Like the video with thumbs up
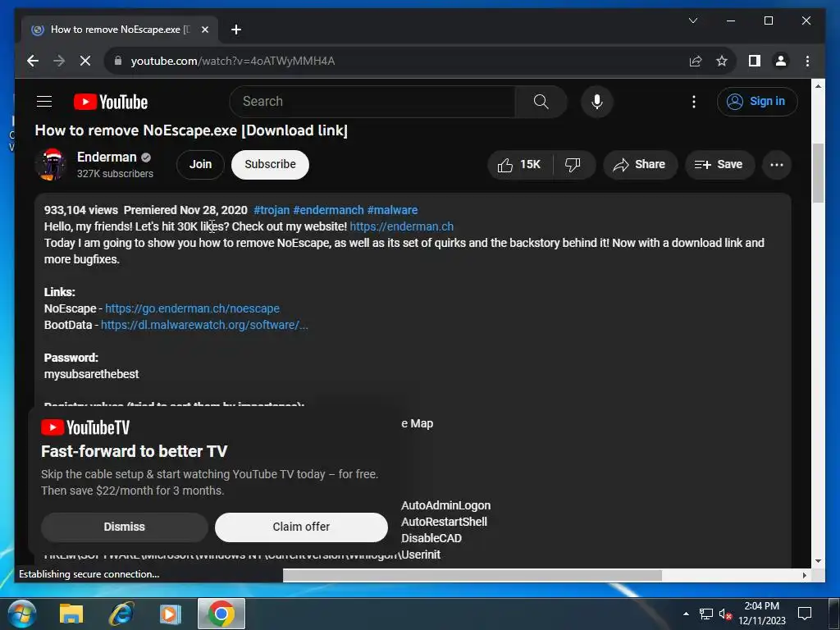This screenshot has width=840, height=630. coord(519,164)
